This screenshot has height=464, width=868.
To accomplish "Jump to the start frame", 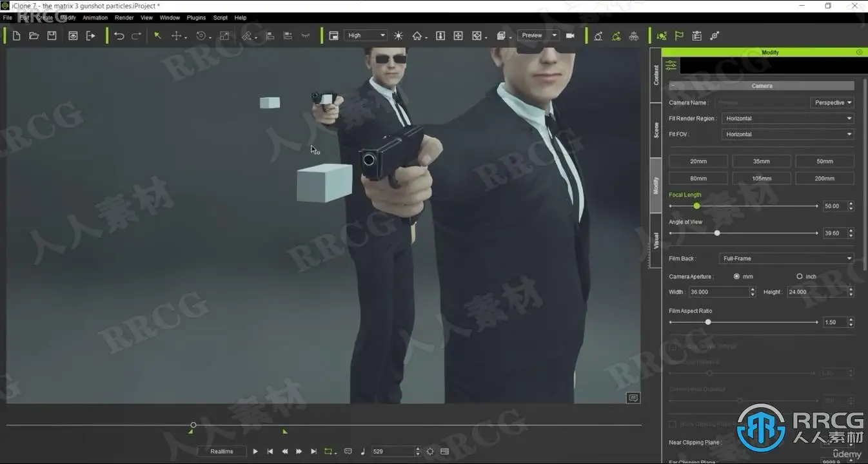I will coord(270,452).
